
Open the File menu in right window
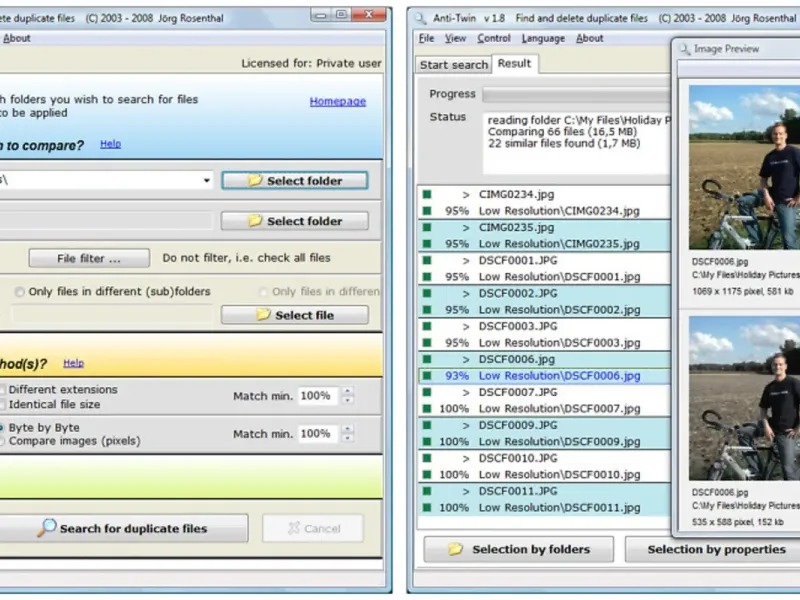[x=426, y=38]
